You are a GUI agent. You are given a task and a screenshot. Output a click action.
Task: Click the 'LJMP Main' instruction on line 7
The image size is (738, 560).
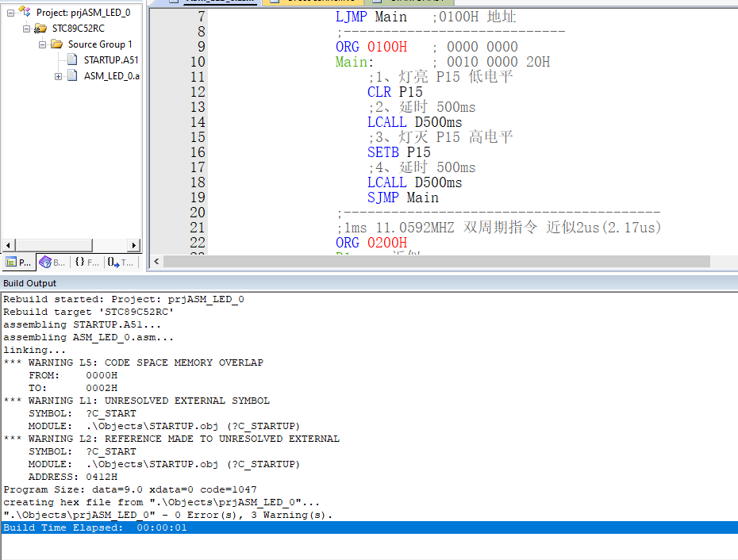[x=371, y=17]
